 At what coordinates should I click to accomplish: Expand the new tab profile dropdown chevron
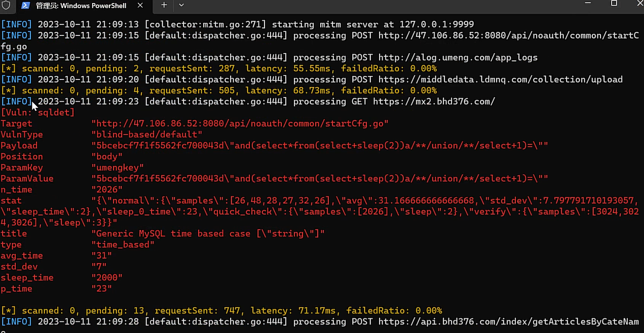click(181, 5)
